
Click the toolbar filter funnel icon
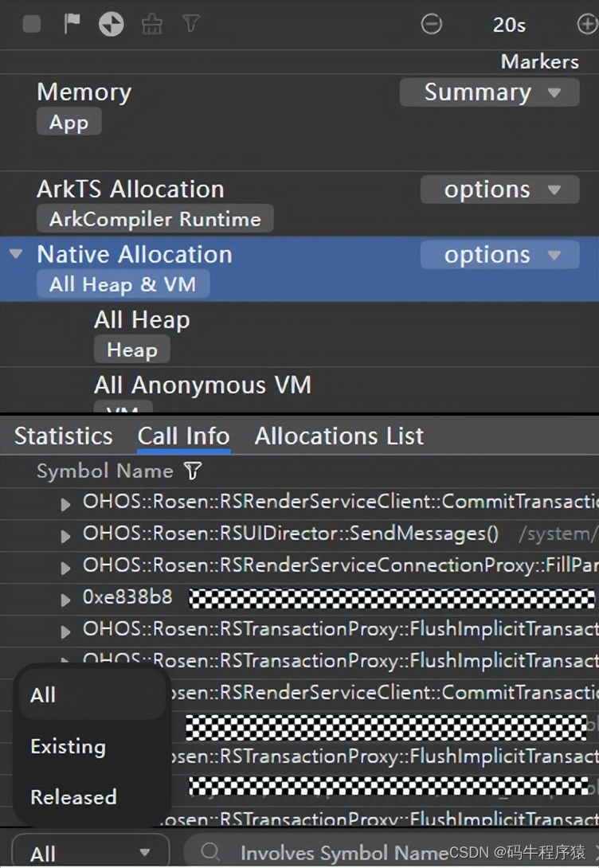pyautogui.click(x=190, y=23)
